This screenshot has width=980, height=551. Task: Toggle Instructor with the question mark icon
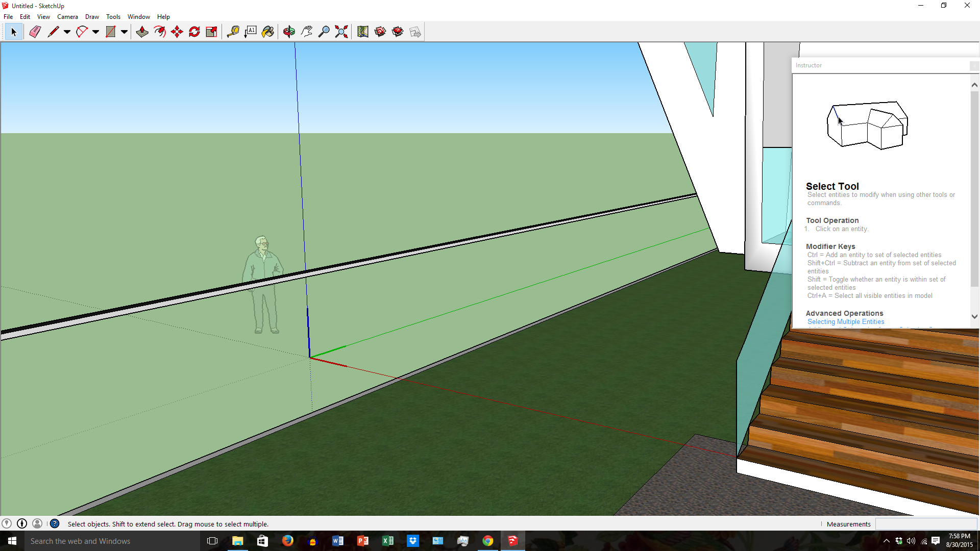tap(55, 523)
